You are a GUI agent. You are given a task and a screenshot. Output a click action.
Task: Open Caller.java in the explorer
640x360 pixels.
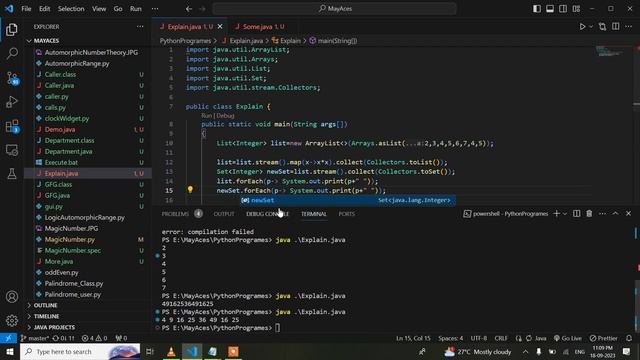pyautogui.click(x=59, y=85)
